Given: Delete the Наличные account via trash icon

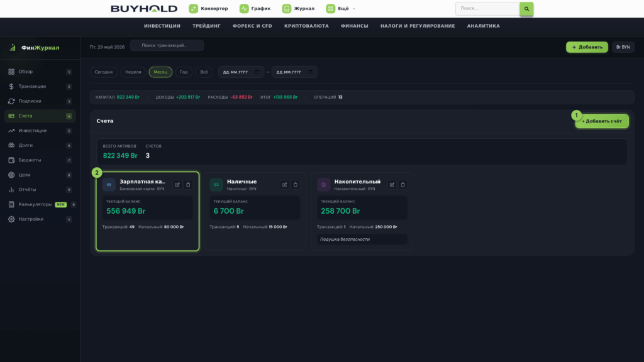Looking at the screenshot, I should 296,185.
